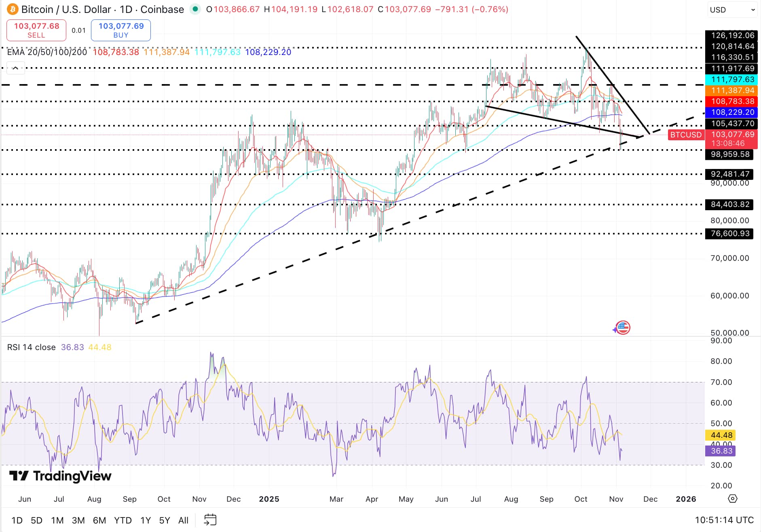
Task: Select the YTD range tab
Action: point(123,520)
